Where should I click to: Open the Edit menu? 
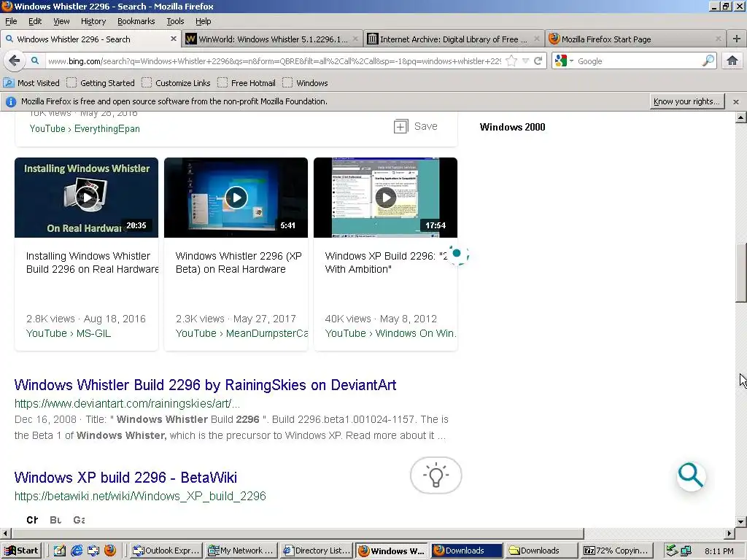35,21
